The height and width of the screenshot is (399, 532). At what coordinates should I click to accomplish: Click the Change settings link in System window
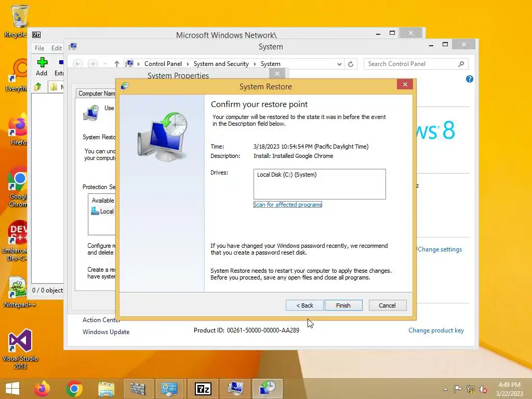(440, 249)
